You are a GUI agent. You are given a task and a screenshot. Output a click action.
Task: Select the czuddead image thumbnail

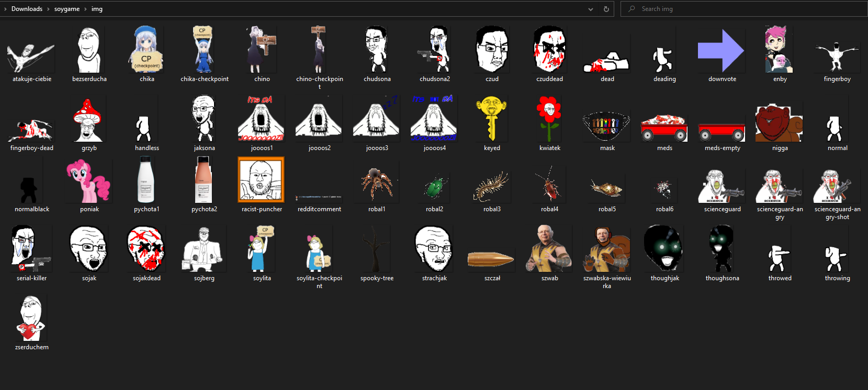tap(549, 49)
